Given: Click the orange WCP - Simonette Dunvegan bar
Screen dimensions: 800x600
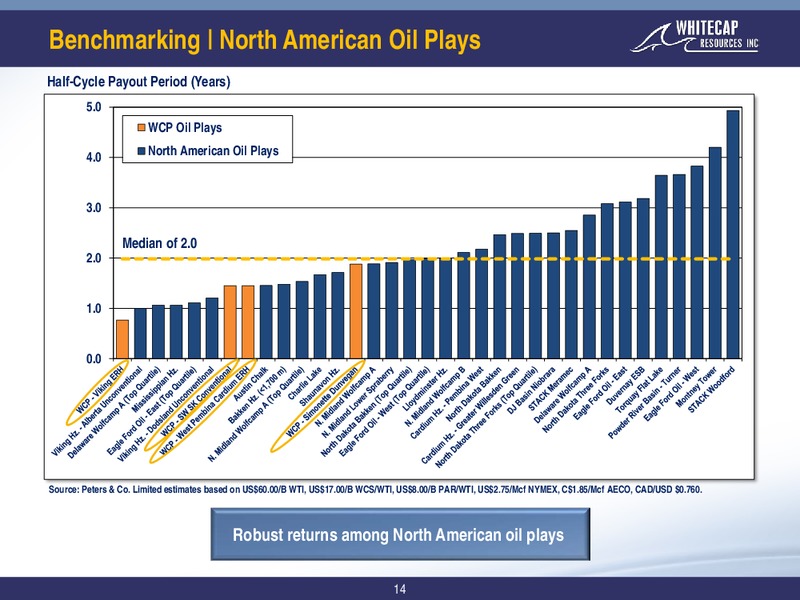Looking at the screenshot, I should tap(356, 311).
